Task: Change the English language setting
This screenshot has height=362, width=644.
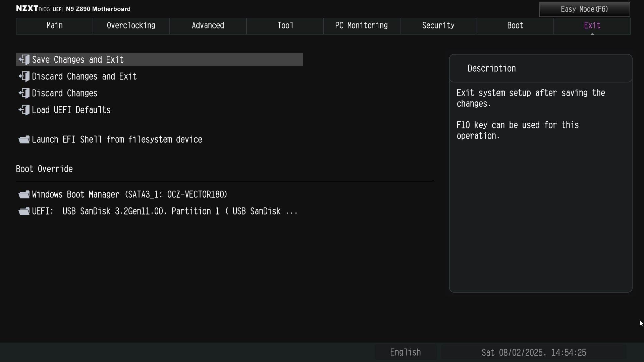Action: (406, 352)
